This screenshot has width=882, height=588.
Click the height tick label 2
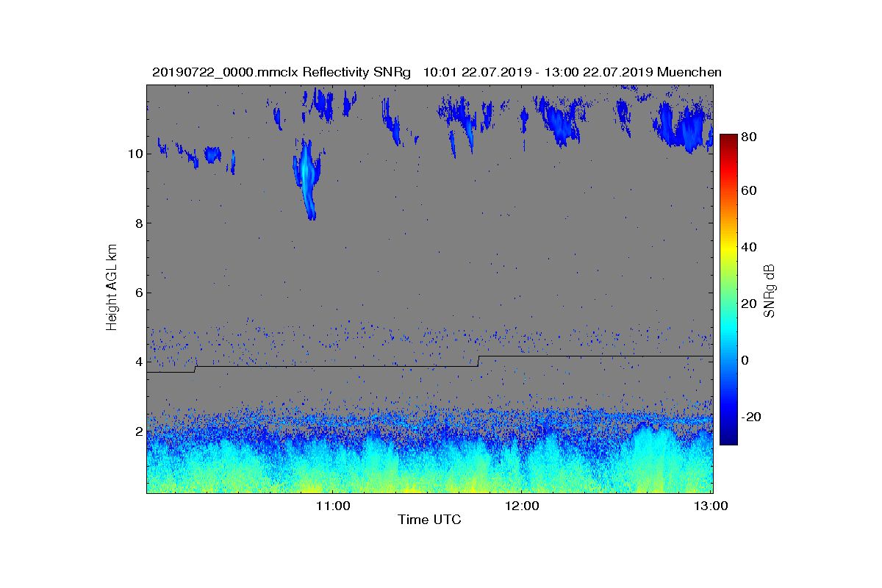click(x=138, y=431)
